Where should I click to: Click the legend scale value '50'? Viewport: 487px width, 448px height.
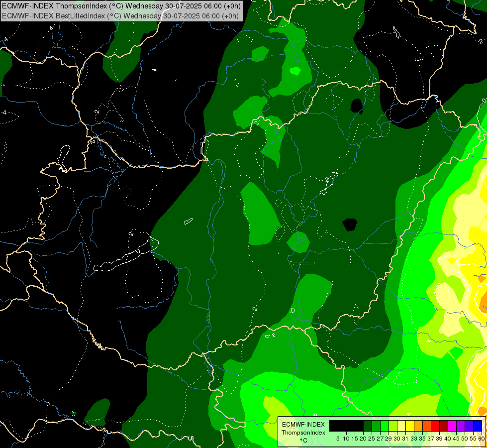(465, 439)
